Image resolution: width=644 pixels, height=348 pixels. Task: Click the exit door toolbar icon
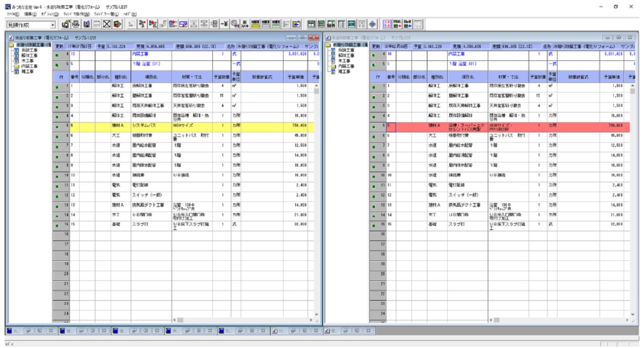(x=118, y=24)
